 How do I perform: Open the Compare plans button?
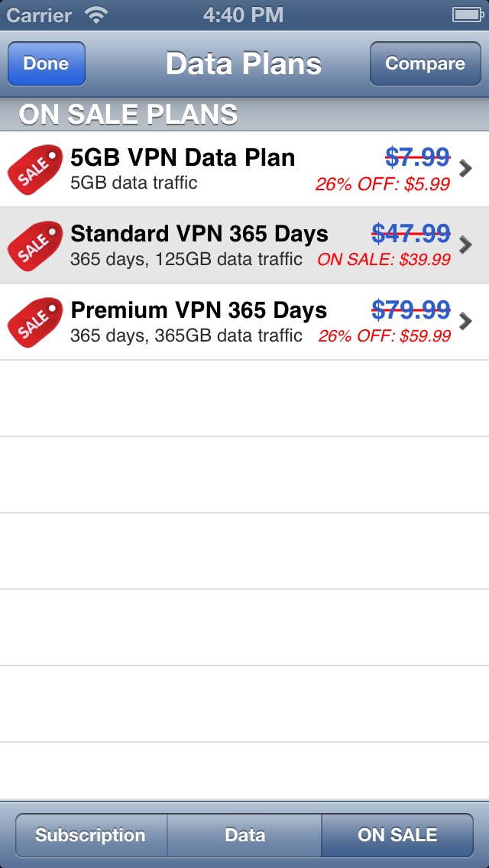tap(425, 63)
